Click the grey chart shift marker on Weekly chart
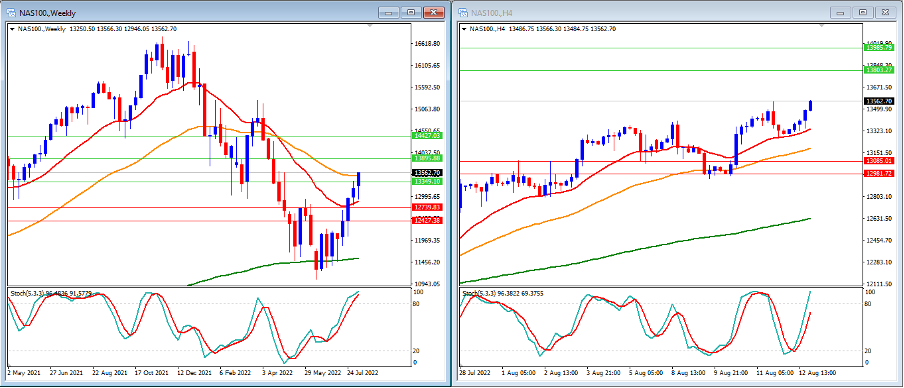This screenshot has width=904, height=388. 370,26
